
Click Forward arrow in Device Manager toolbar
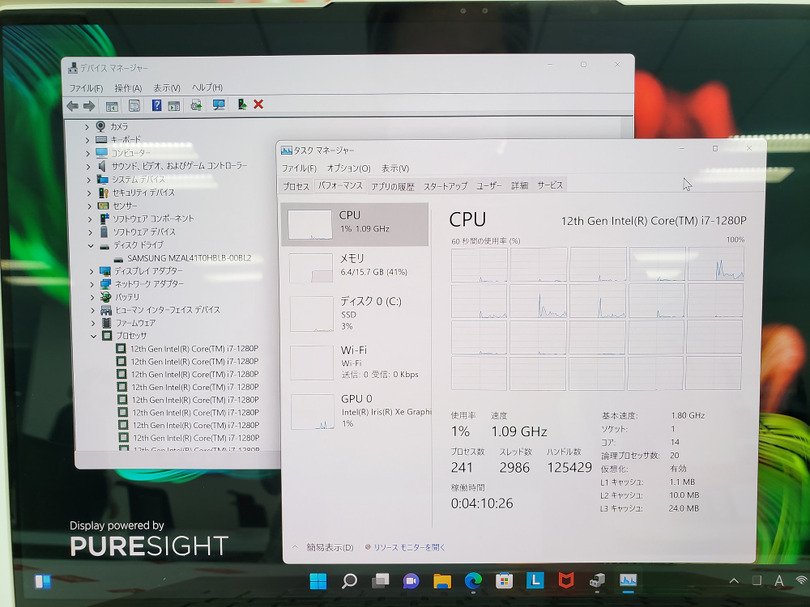(x=89, y=106)
